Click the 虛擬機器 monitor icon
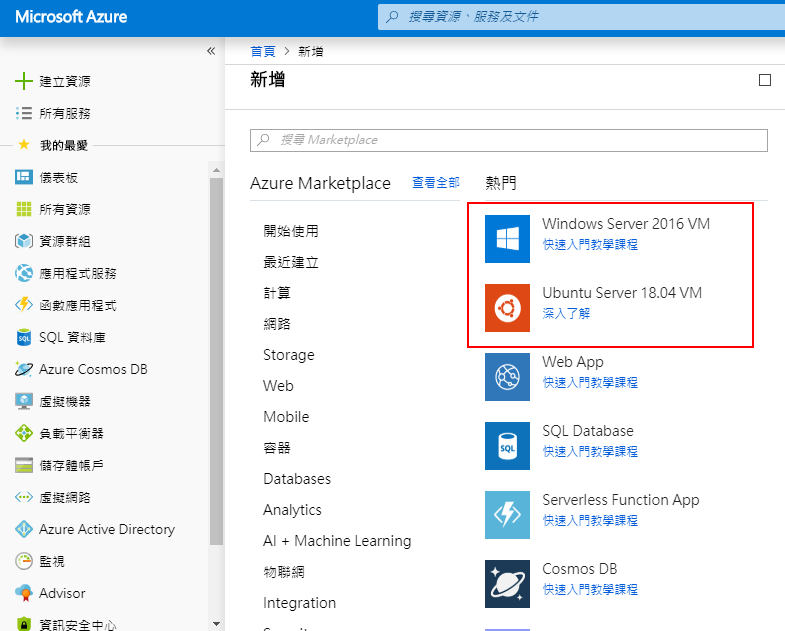 pos(24,401)
